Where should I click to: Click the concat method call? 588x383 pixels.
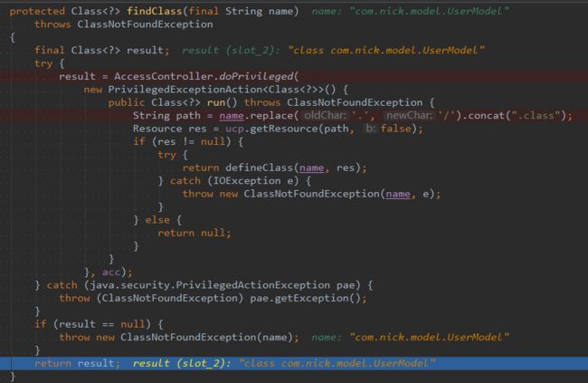tap(487, 116)
